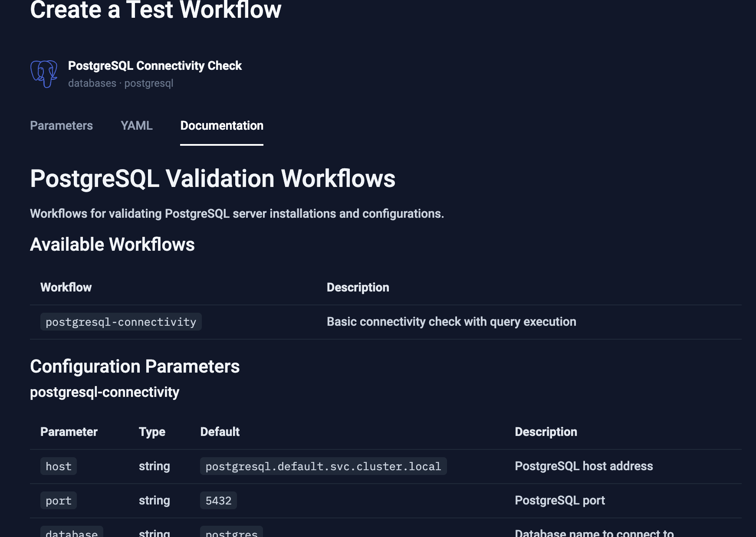Viewport: 756px width, 537px height.
Task: Click the PostgreSQL elephant logo icon
Action: coord(44,75)
